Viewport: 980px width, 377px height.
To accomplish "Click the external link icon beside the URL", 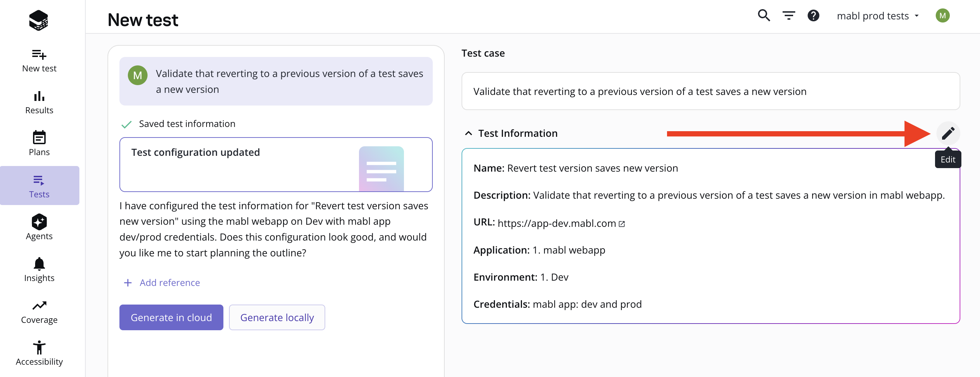I will click(622, 224).
